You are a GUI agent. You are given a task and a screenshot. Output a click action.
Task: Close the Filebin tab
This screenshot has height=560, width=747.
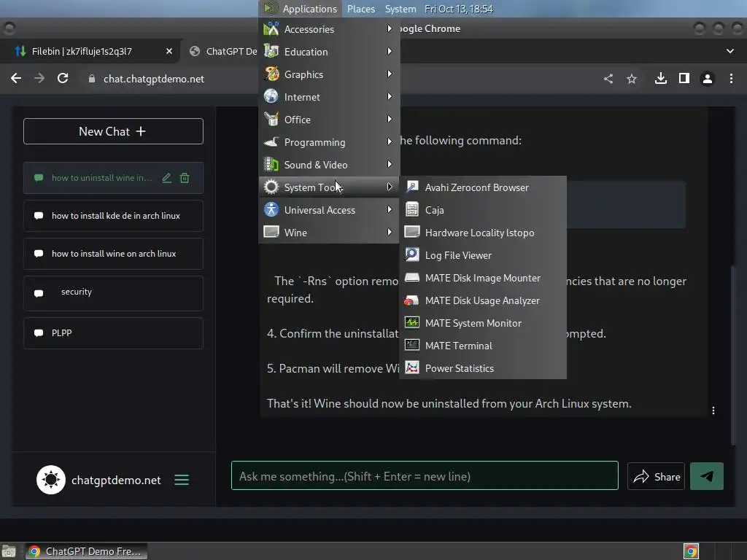tap(169, 51)
